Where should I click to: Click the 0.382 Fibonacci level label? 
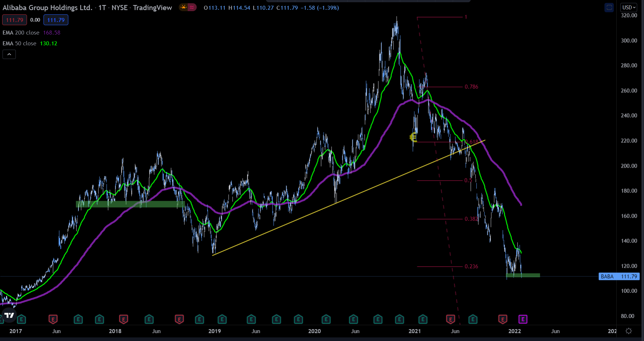pos(471,219)
